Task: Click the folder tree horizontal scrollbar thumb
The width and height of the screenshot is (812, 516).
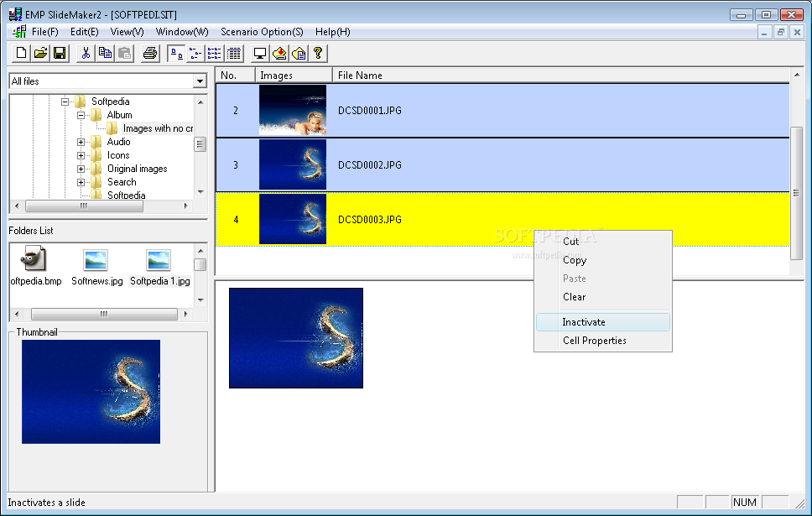Action: click(85, 206)
